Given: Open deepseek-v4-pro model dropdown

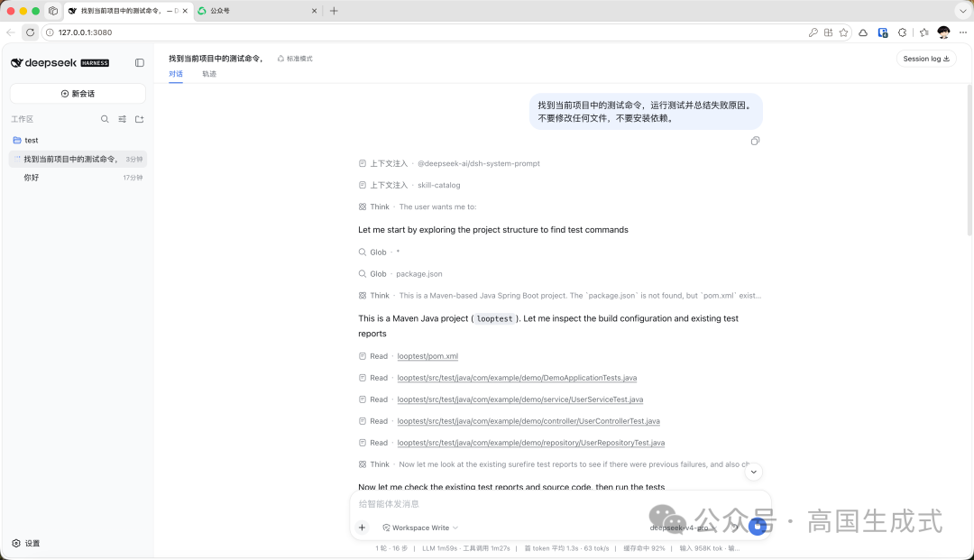Looking at the screenshot, I should 682,528.
